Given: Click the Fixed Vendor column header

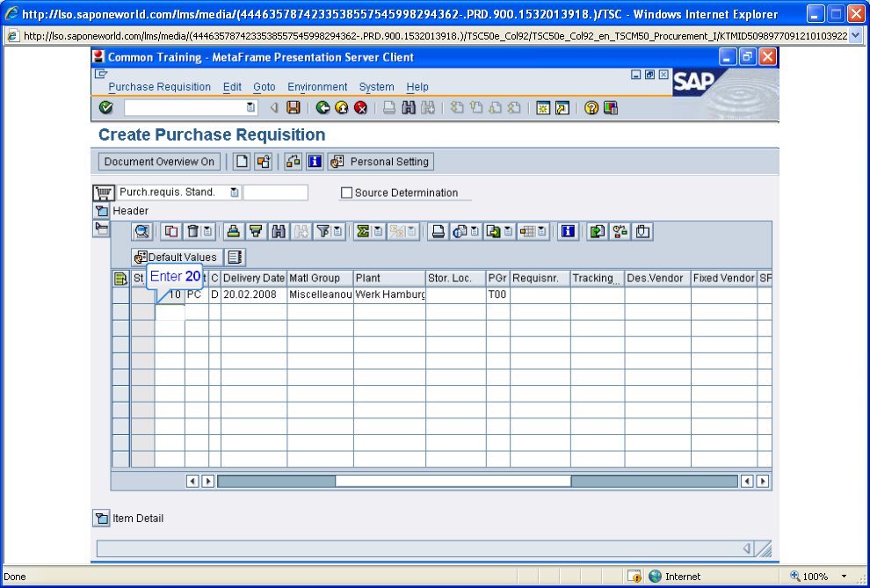Looking at the screenshot, I should tap(724, 279).
